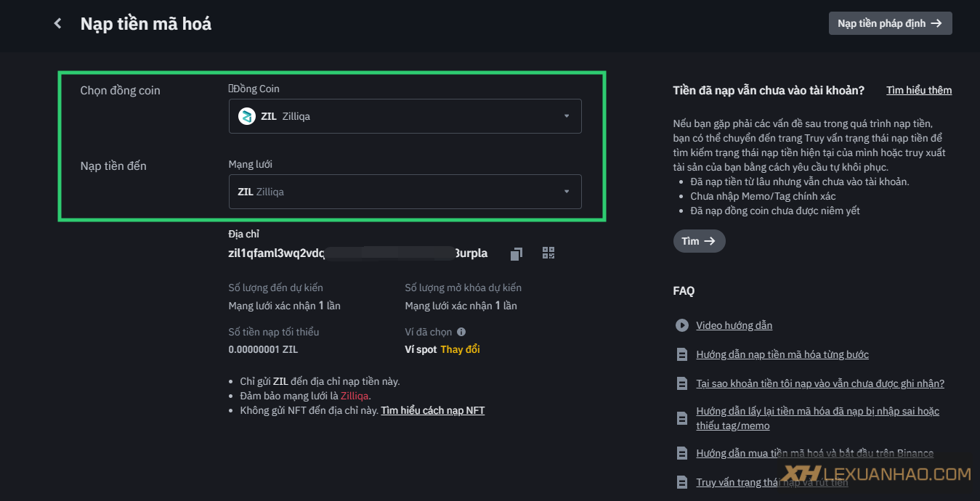Screen dimensions: 980x501
Task: Open Hướng dẫn nạp tiền mã hóa từng bước
Action: point(782,354)
